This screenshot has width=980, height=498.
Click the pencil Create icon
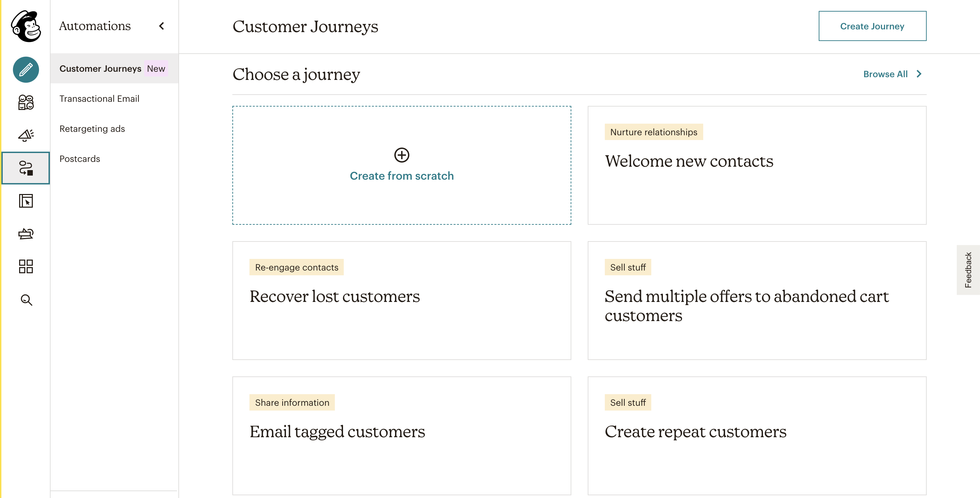[26, 70]
